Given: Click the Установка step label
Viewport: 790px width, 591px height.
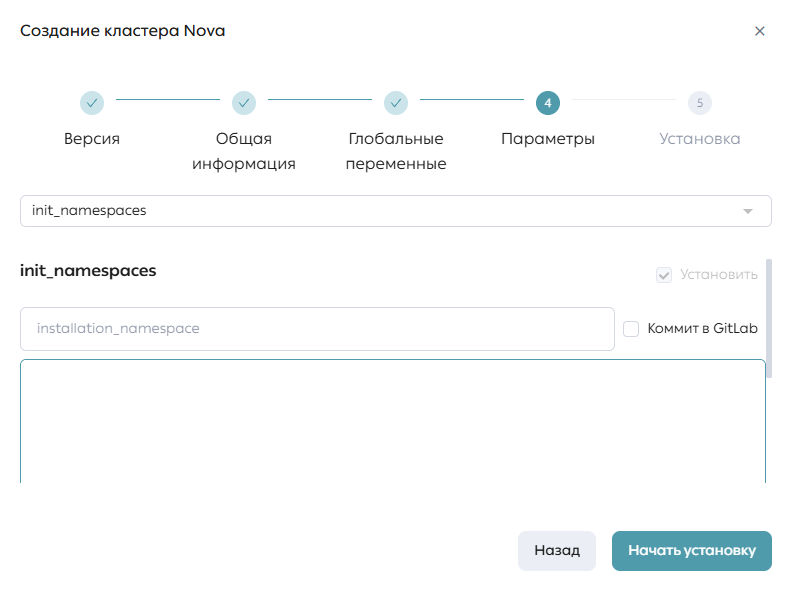Looking at the screenshot, I should click(700, 139).
